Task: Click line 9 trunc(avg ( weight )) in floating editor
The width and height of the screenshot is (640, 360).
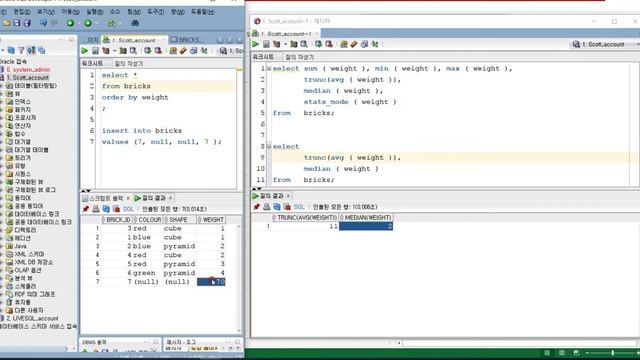Action: click(352, 158)
